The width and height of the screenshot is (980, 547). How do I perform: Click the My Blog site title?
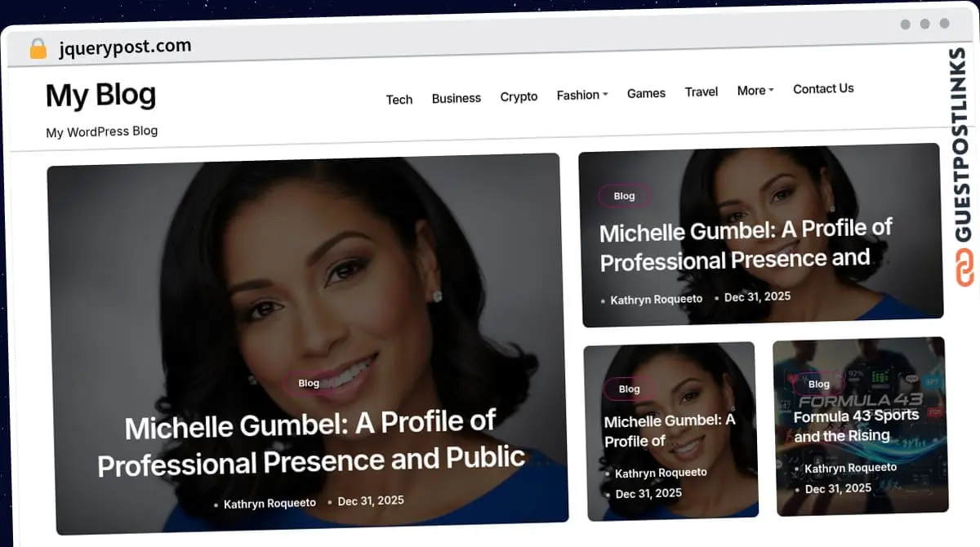[100, 95]
